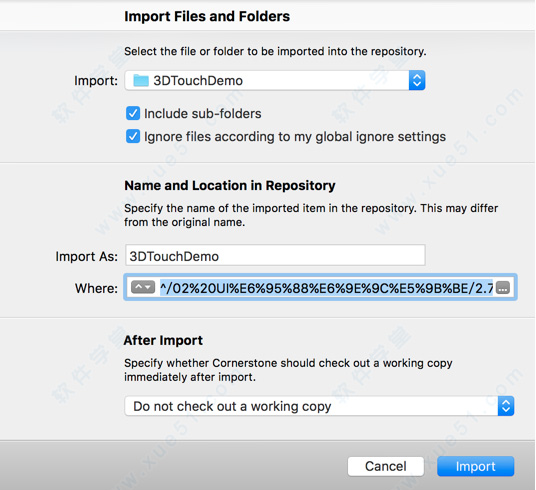Open the After Import checkout dropdown
The height and width of the screenshot is (490, 536).
319,406
